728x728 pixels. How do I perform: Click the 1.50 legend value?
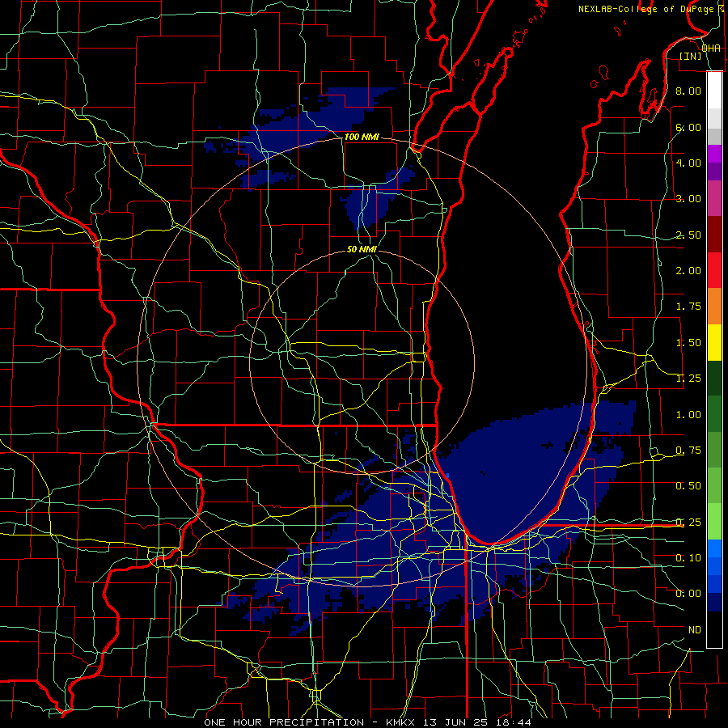688,343
